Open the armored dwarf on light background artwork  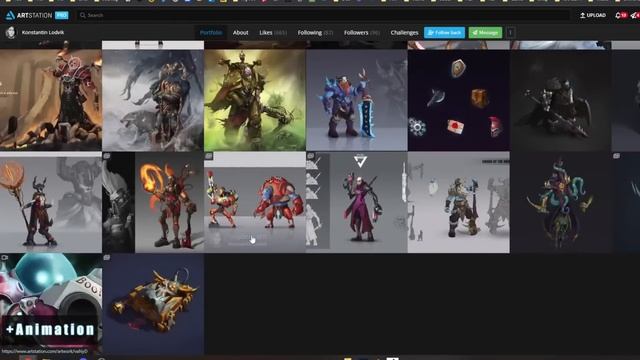point(459,202)
